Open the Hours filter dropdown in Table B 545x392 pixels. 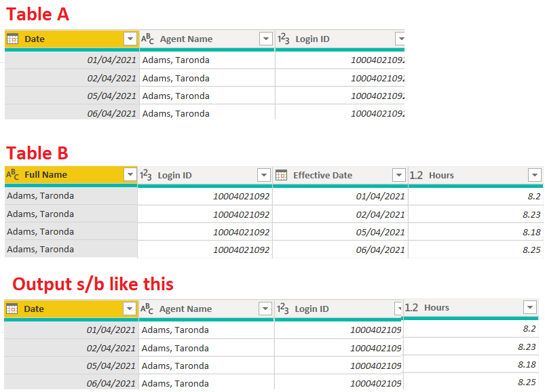click(x=535, y=175)
